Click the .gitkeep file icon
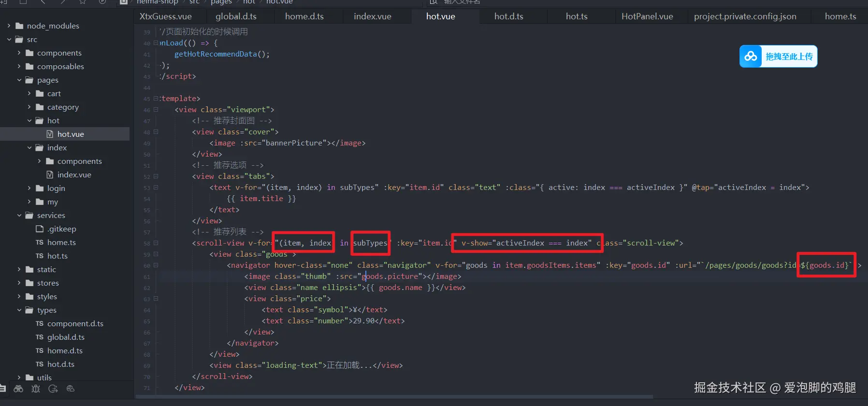The image size is (868, 406). [x=40, y=229]
